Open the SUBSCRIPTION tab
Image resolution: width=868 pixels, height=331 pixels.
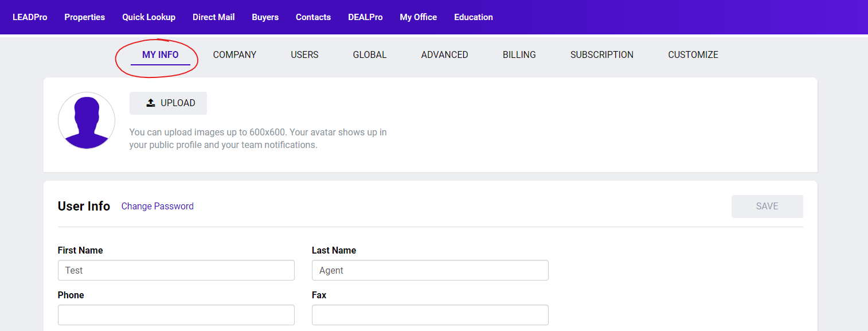point(601,54)
